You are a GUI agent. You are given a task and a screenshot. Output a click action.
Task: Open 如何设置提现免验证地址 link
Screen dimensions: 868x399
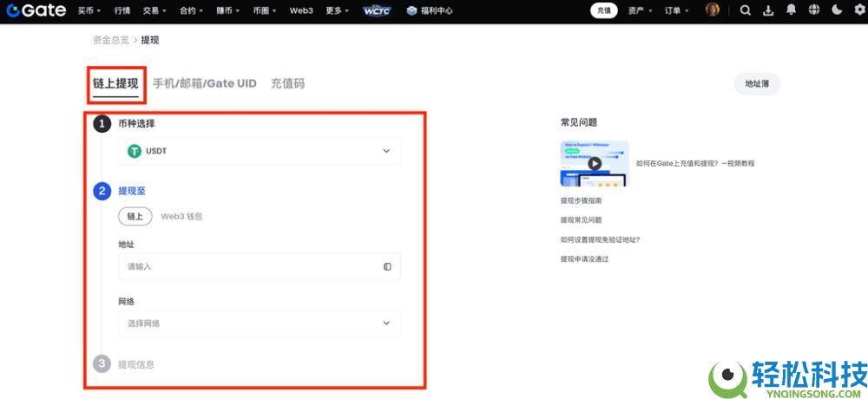point(600,239)
